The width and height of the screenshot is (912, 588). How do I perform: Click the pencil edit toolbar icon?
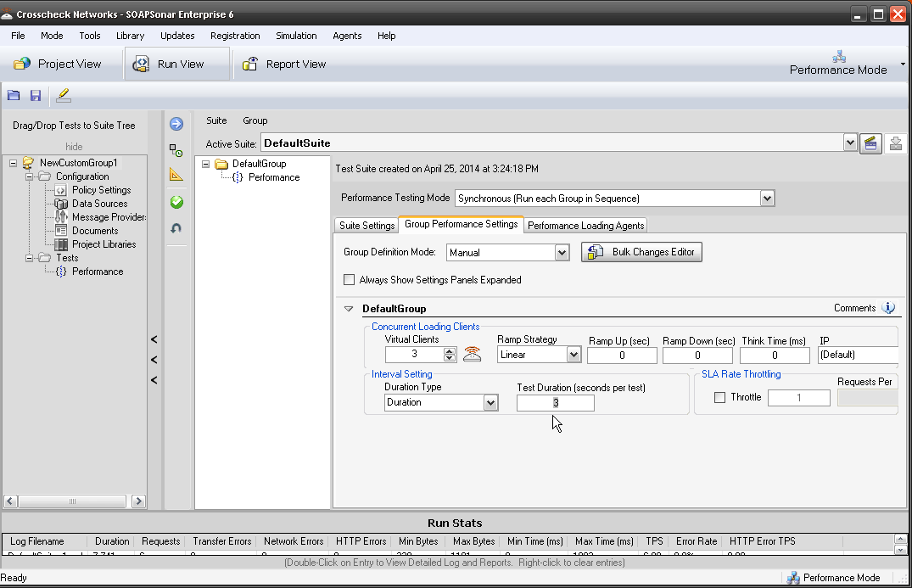tap(64, 95)
